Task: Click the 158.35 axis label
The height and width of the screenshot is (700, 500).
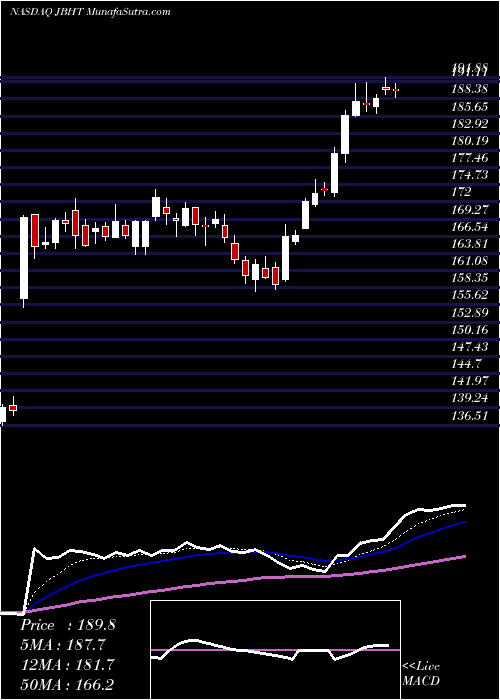Action: point(469,278)
